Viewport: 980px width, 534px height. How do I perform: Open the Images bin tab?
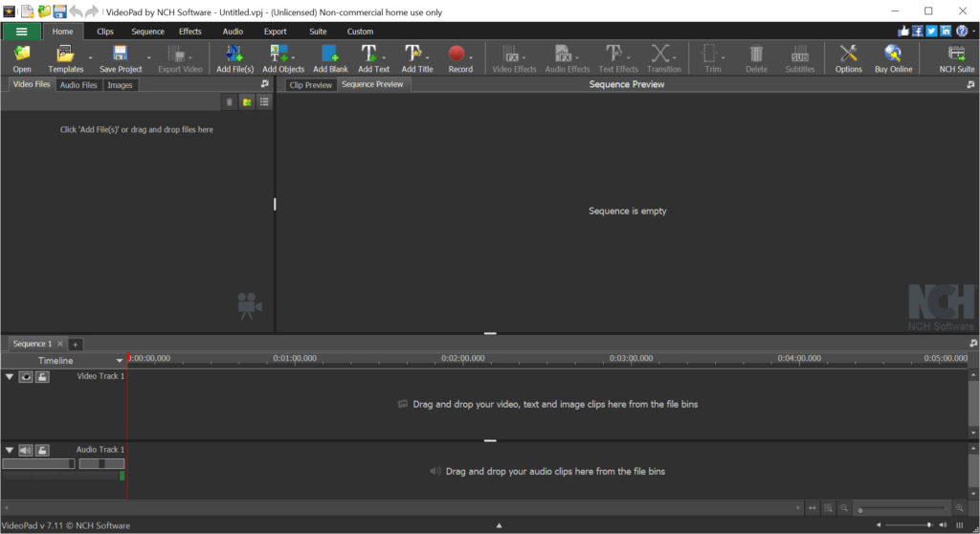(120, 85)
